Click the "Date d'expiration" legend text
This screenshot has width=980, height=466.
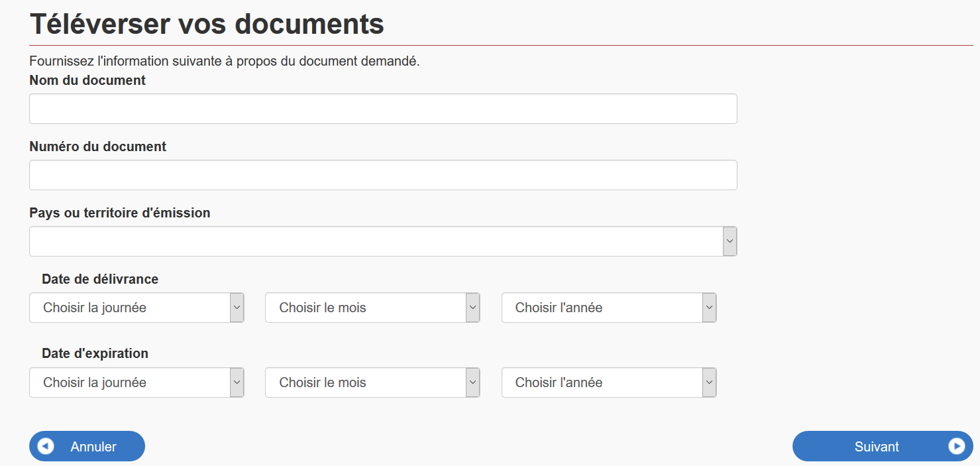pyautogui.click(x=95, y=353)
